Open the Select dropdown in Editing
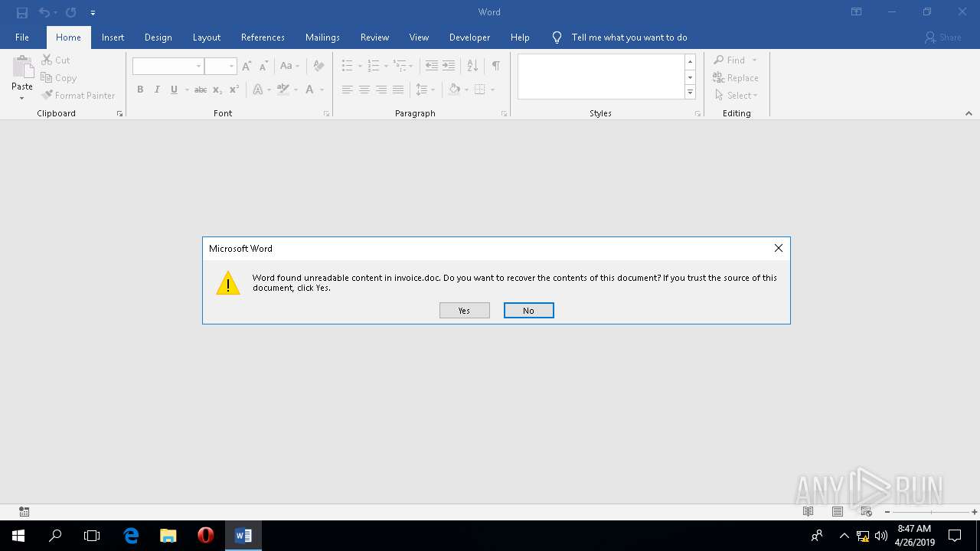 (737, 96)
